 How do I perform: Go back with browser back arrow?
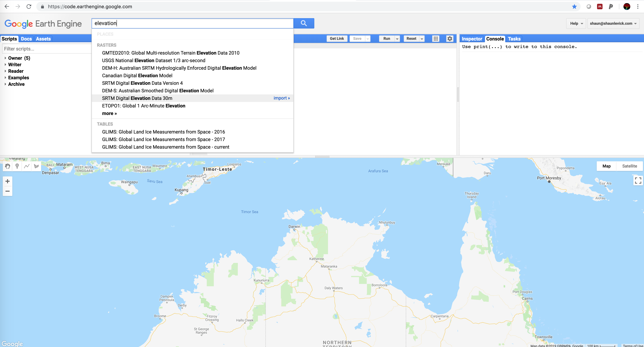pyautogui.click(x=7, y=7)
